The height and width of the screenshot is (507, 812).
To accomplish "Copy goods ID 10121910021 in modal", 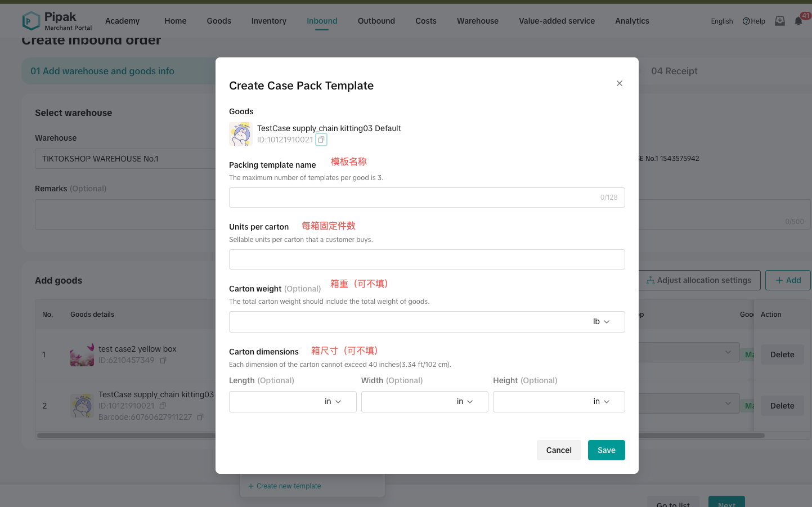I will (321, 140).
